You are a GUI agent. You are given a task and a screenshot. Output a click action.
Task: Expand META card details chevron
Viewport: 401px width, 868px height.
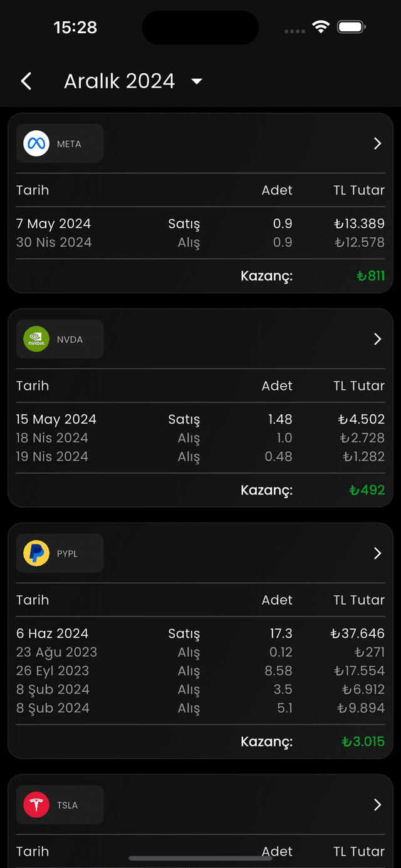click(377, 143)
